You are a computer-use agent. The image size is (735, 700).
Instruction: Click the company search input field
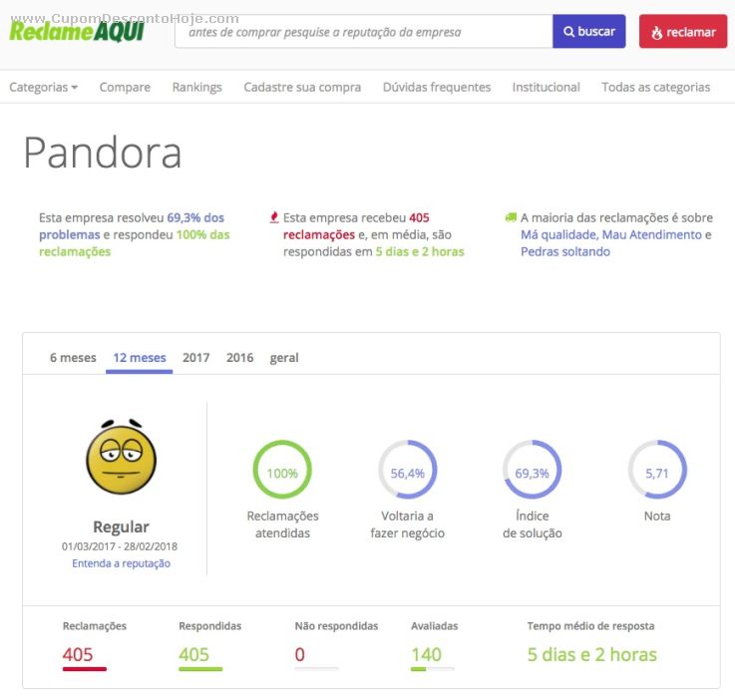click(x=364, y=31)
